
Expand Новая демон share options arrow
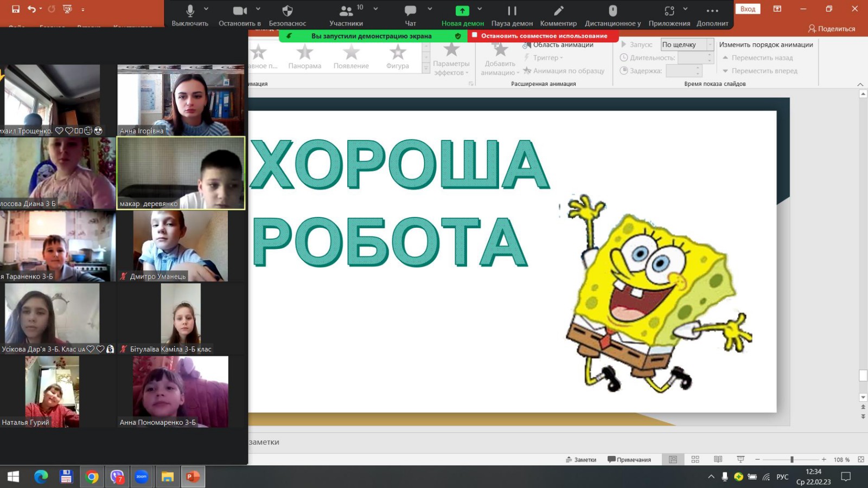coord(480,9)
